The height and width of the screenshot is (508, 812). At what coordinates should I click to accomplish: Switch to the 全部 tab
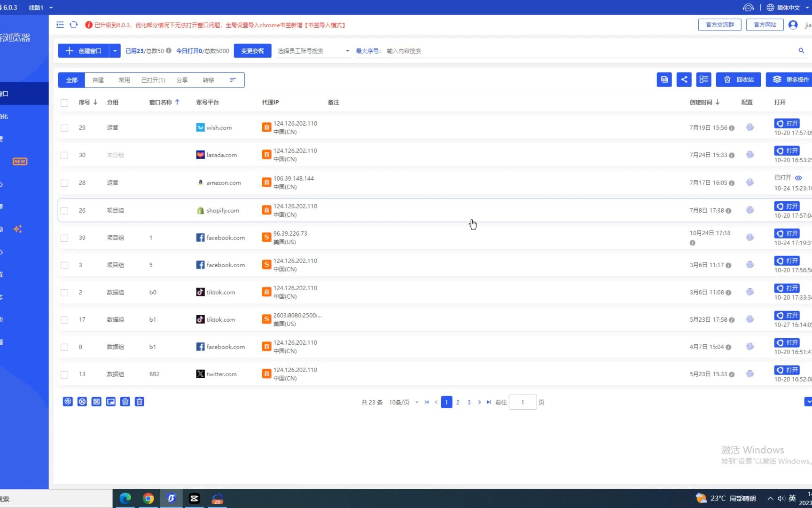(72, 80)
